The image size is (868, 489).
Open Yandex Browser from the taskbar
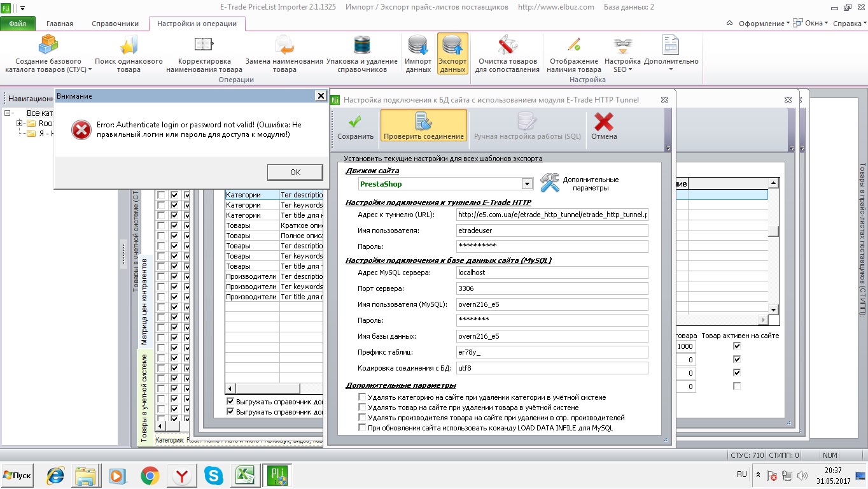pos(182,475)
